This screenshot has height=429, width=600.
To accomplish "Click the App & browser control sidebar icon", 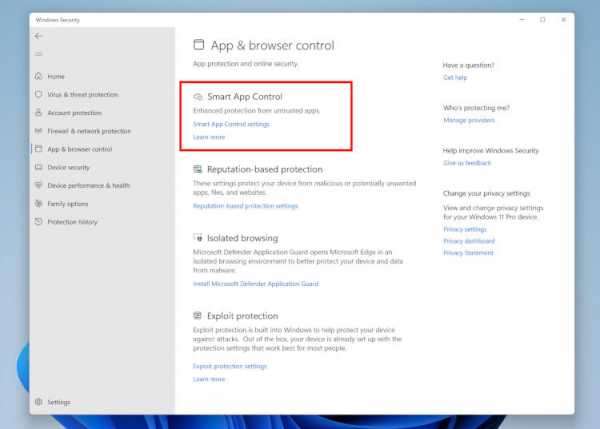I will [38, 149].
